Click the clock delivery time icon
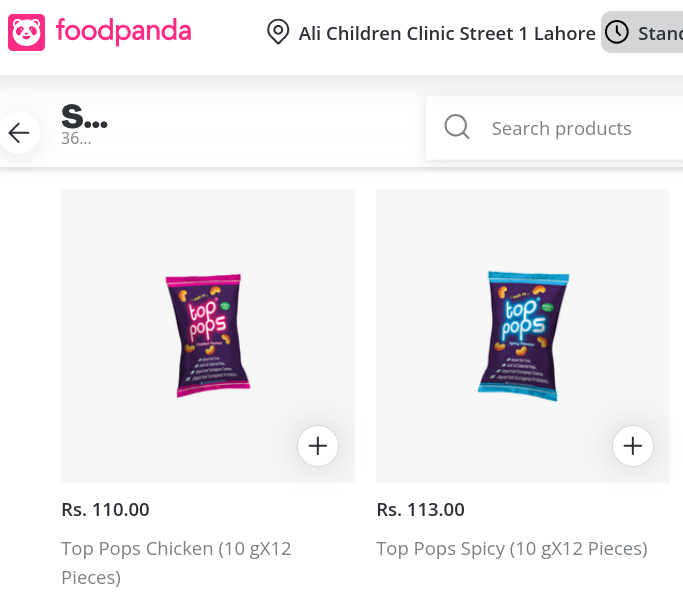Screen dimensions: 683x595 618,33
